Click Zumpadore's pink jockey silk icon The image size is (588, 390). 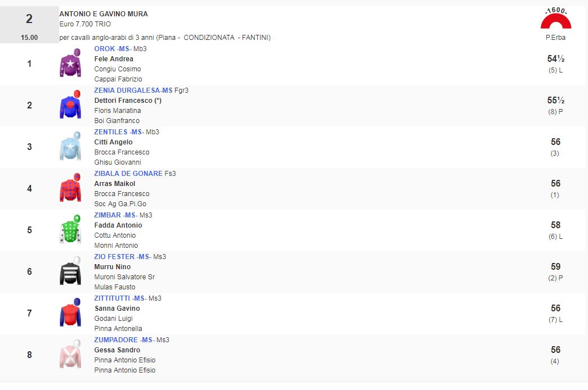70,355
